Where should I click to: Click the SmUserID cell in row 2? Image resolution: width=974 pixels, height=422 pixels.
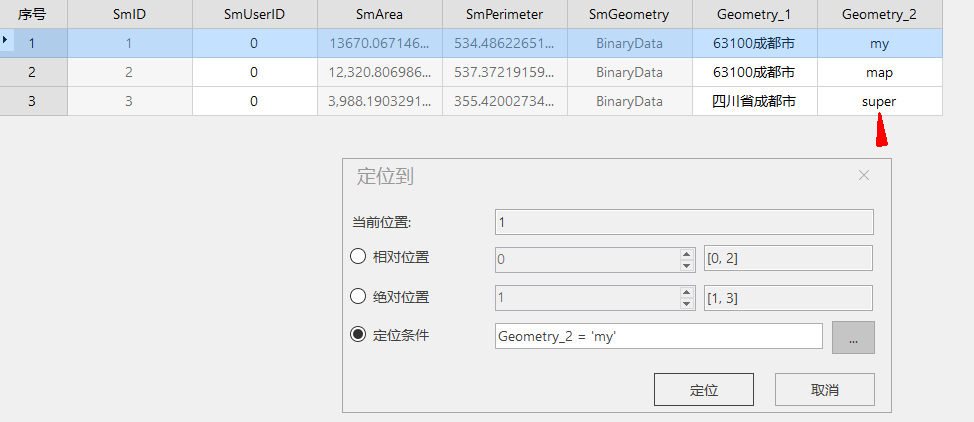coord(255,72)
